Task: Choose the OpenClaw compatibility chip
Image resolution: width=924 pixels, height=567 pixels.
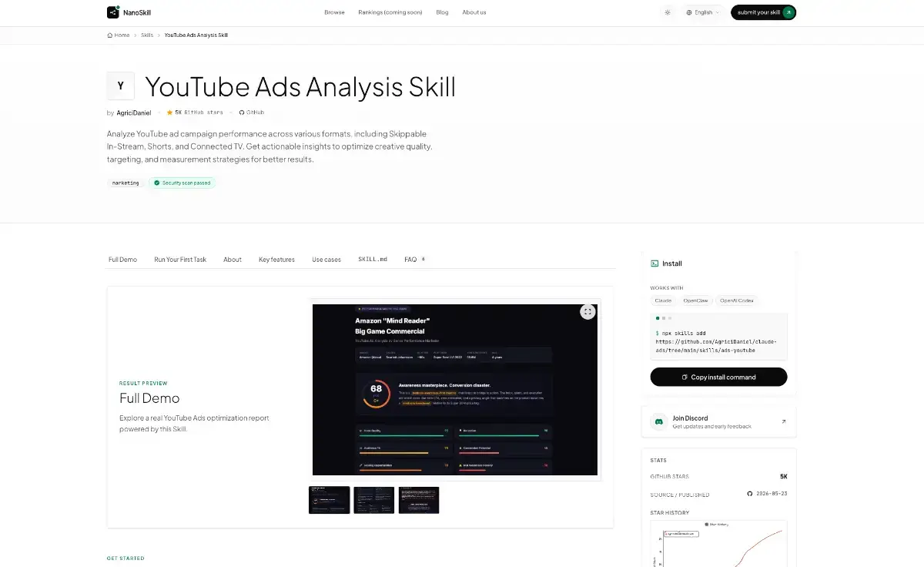Action: tap(695, 300)
